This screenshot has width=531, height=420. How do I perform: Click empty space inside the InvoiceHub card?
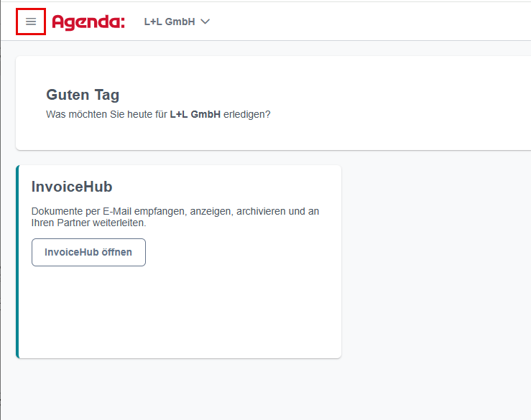[180, 312]
